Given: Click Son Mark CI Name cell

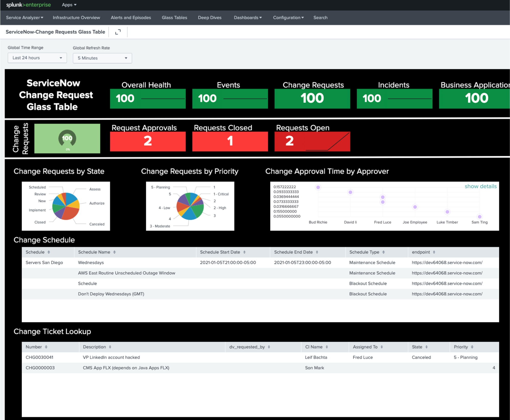Looking at the screenshot, I should click(x=314, y=368).
